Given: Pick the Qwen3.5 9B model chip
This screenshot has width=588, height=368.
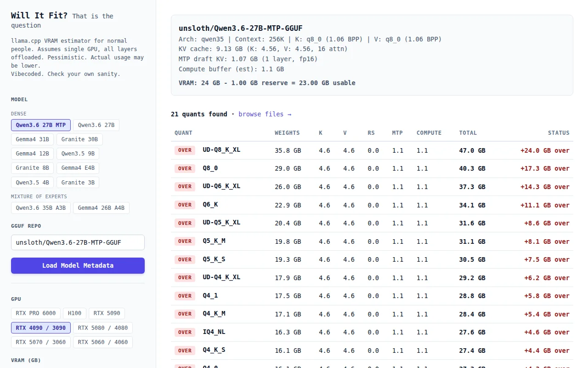Looking at the screenshot, I should [x=78, y=154].
